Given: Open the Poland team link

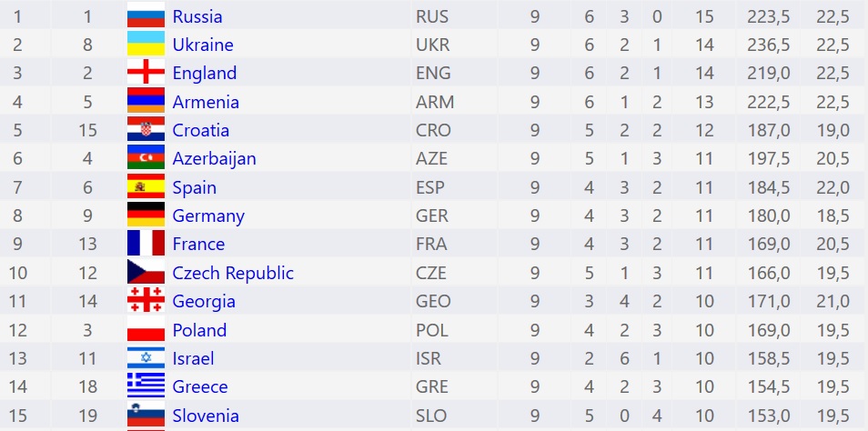Looking at the screenshot, I should point(199,330).
